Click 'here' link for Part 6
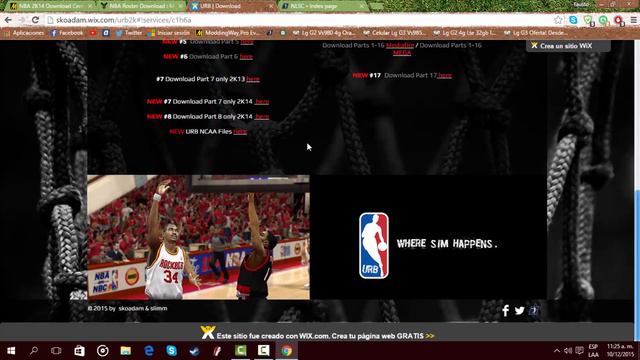 [x=246, y=57]
